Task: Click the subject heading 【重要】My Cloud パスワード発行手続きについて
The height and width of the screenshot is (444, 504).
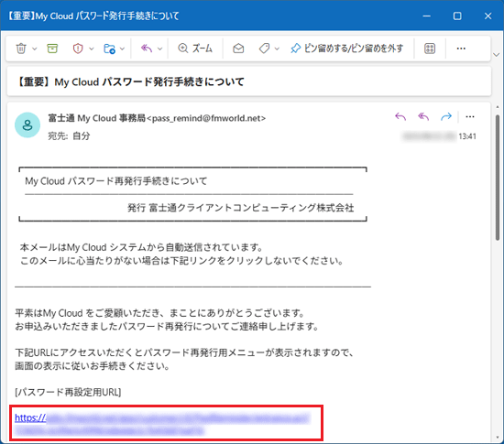Action: pos(130,81)
